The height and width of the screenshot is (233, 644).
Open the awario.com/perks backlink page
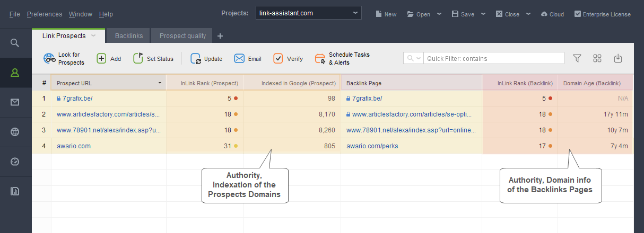click(372, 146)
